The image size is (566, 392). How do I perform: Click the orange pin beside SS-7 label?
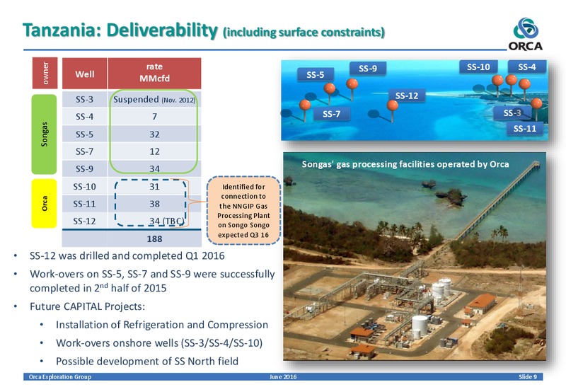pyautogui.click(x=305, y=105)
